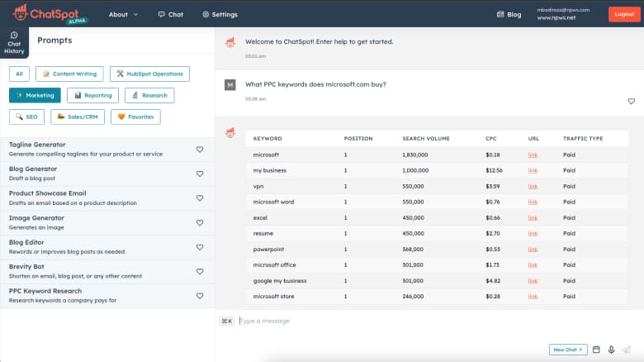Show Favorites prompts

coord(135,117)
